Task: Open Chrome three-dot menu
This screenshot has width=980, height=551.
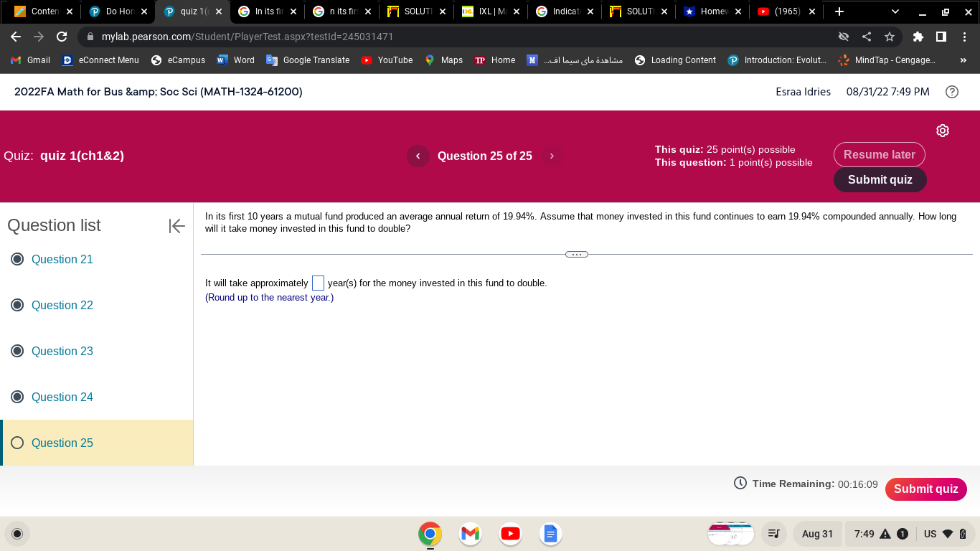Action: [964, 37]
